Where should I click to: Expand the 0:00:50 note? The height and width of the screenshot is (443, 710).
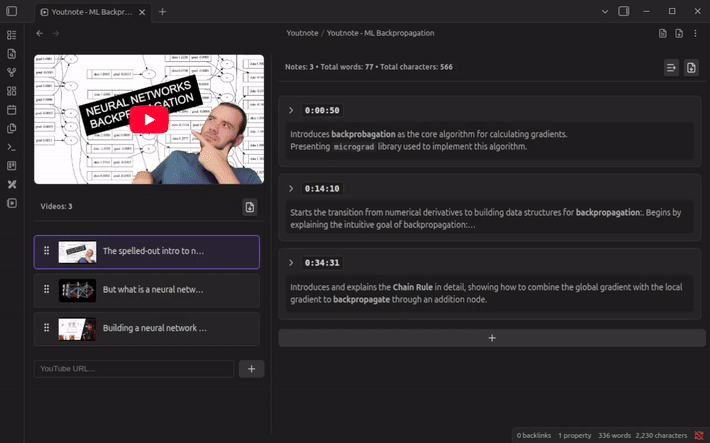[x=291, y=111]
